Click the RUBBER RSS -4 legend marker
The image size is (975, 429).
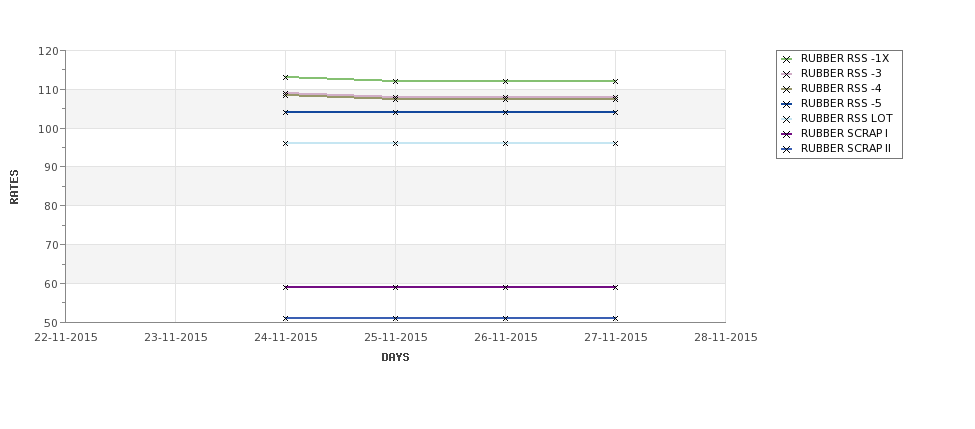786,89
